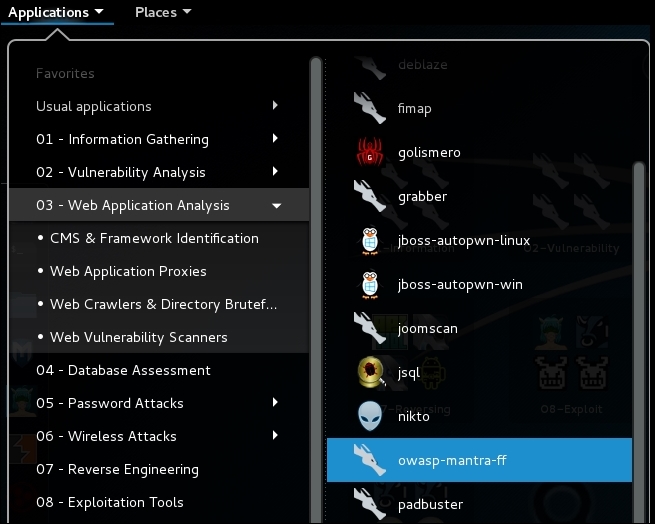655x524 pixels.
Task: Click the deblaze dragon icon
Action: click(x=370, y=66)
